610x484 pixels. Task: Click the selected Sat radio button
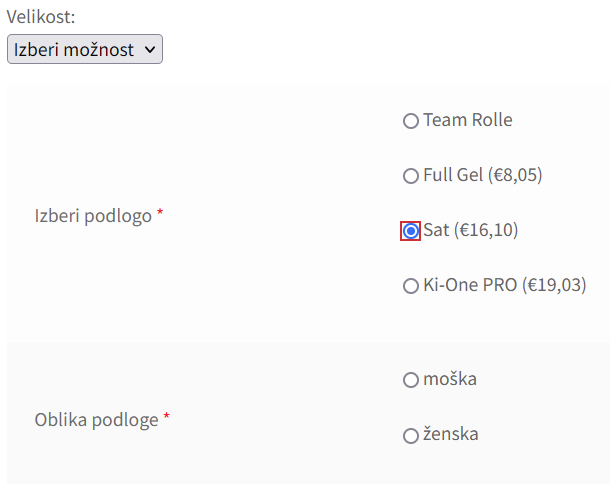410,231
